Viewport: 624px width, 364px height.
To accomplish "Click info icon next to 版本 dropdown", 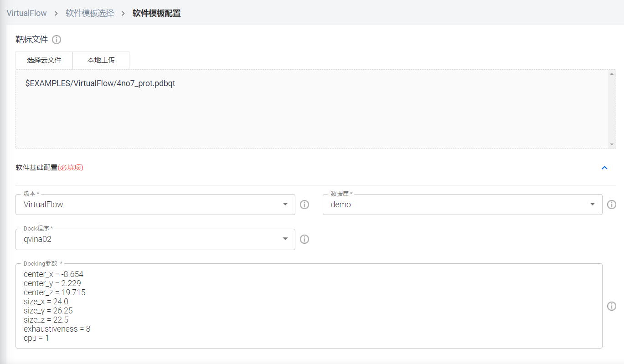I will coord(304,205).
